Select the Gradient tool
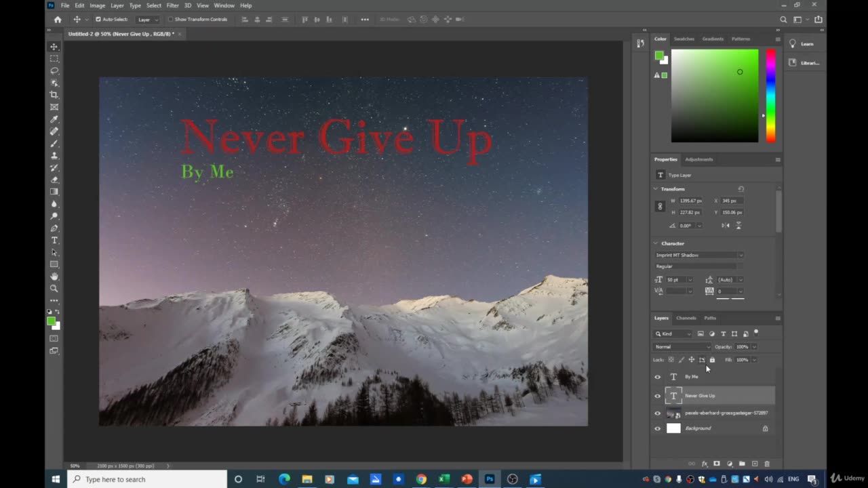Viewport: 868px width, 488px height. tap(54, 192)
